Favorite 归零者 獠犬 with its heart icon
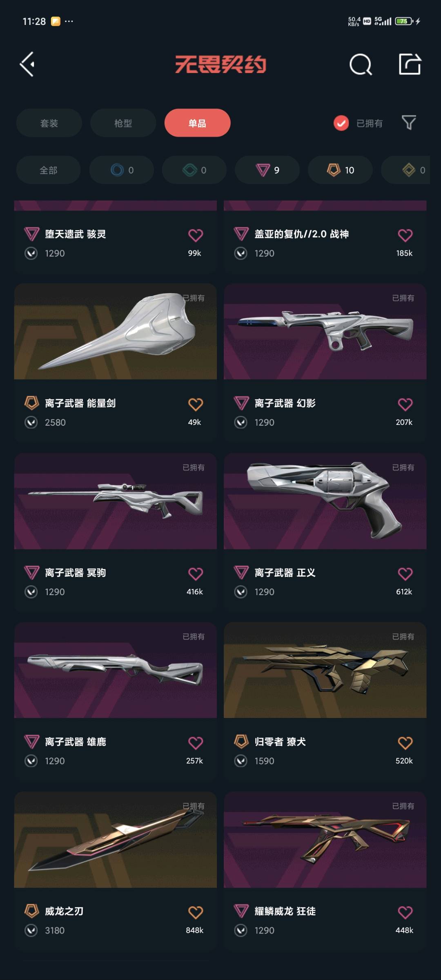441x980 pixels. 405,742
